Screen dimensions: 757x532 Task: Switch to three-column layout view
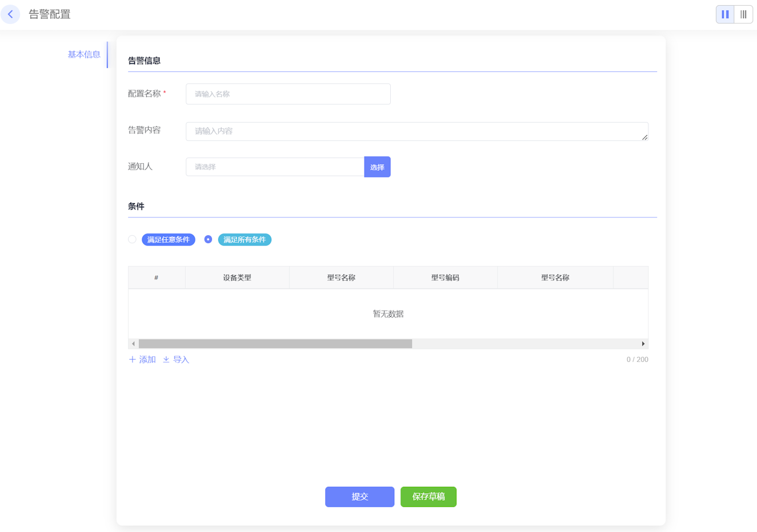743,14
